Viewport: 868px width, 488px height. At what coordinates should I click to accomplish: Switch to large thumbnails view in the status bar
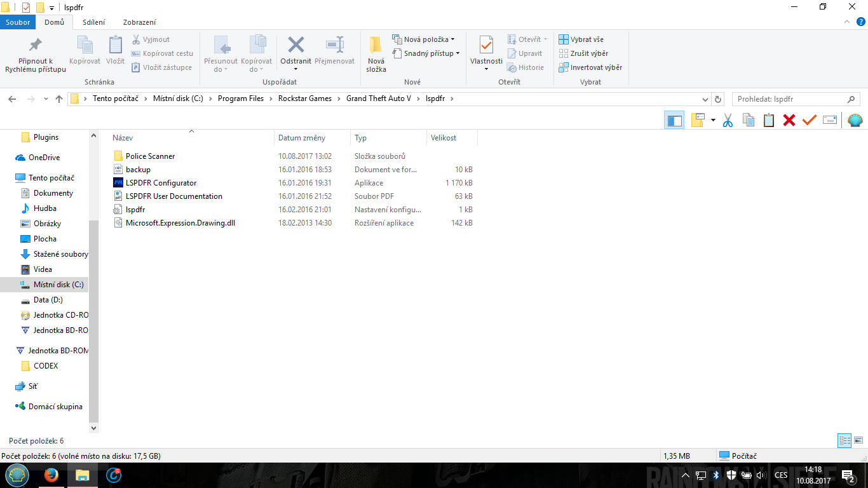858,440
